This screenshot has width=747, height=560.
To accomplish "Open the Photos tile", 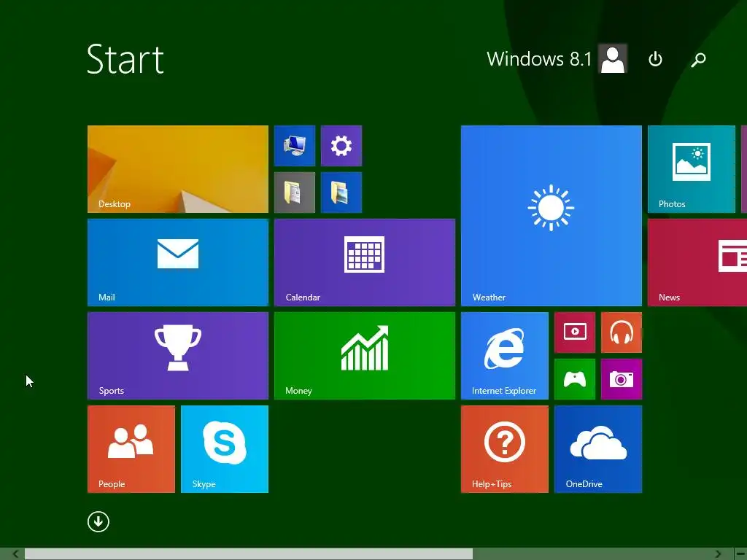I will point(692,169).
